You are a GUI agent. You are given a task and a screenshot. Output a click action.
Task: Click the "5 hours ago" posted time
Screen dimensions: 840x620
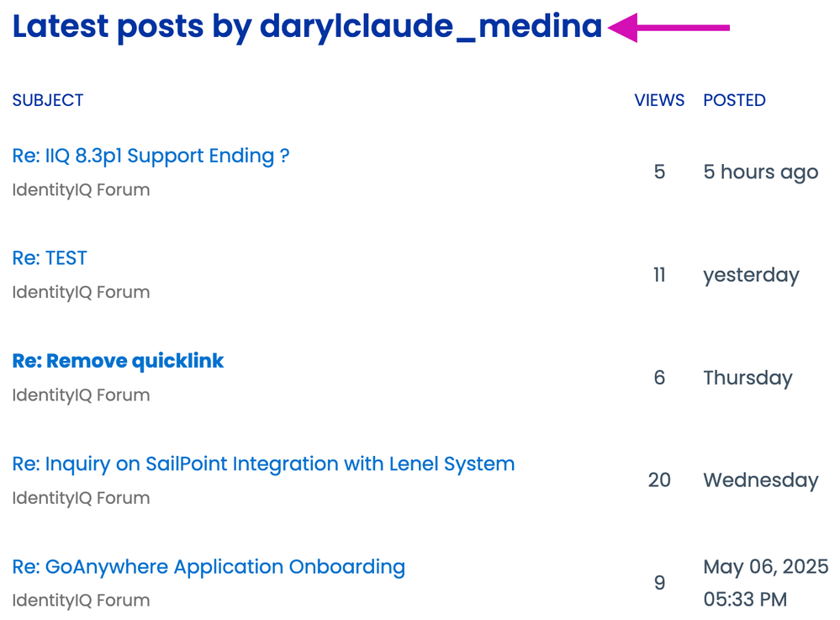click(760, 172)
